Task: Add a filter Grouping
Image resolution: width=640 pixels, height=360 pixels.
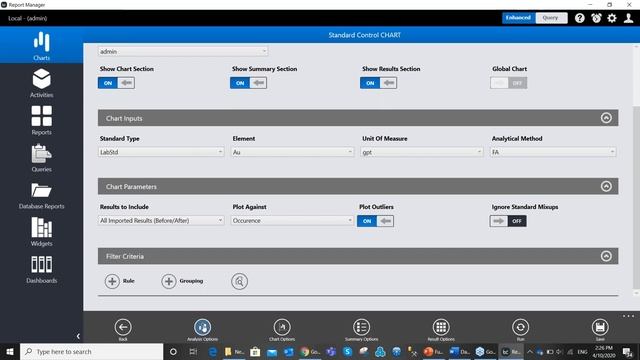Action: tap(182, 281)
